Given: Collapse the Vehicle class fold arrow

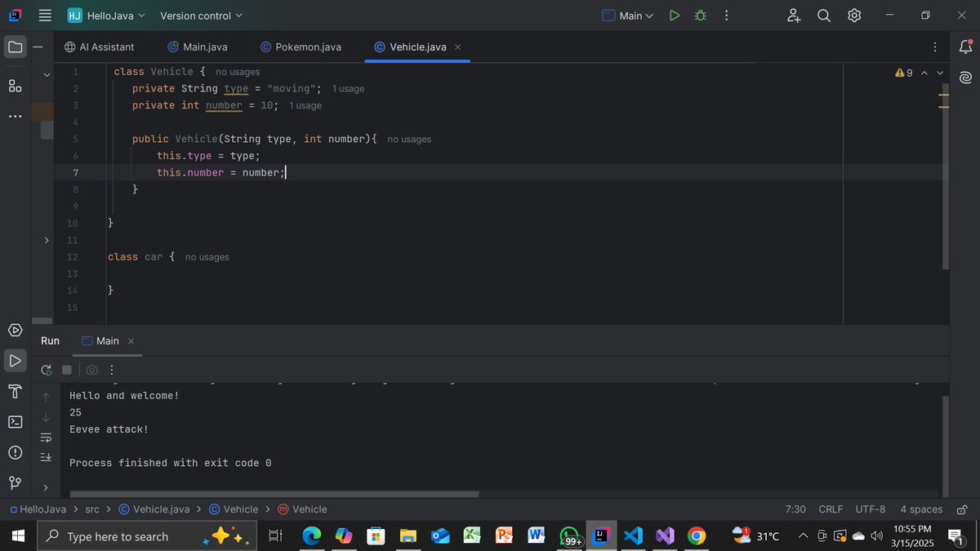Looking at the screenshot, I should pyautogui.click(x=47, y=74).
